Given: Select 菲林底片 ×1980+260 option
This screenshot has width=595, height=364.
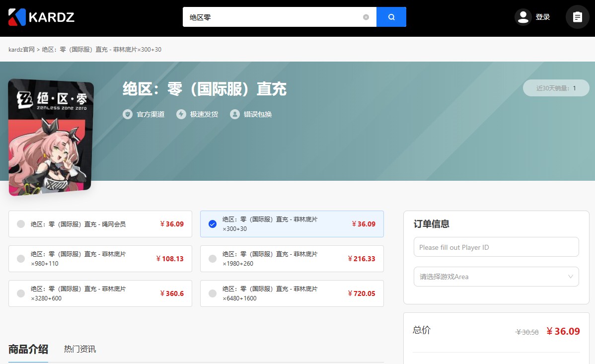Looking at the screenshot, I should click(x=292, y=259).
